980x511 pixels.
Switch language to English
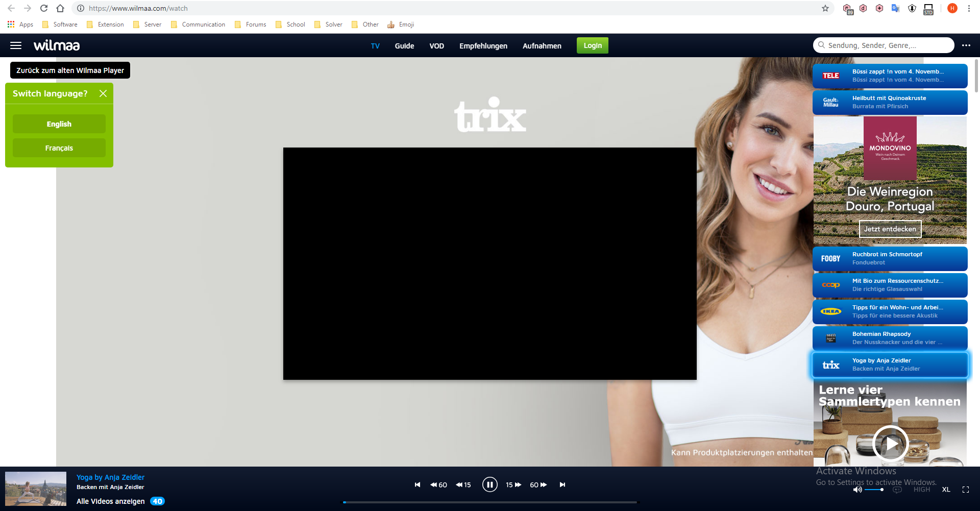tap(59, 124)
